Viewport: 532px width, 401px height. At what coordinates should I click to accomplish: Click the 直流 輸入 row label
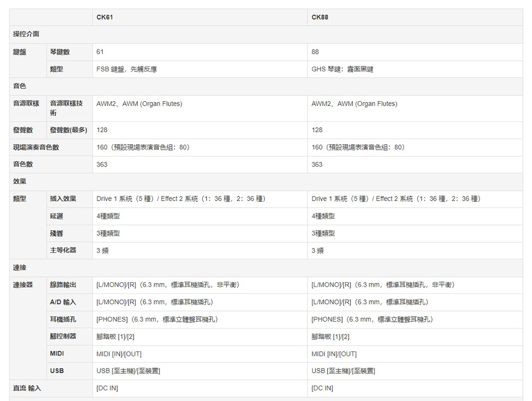point(27,388)
